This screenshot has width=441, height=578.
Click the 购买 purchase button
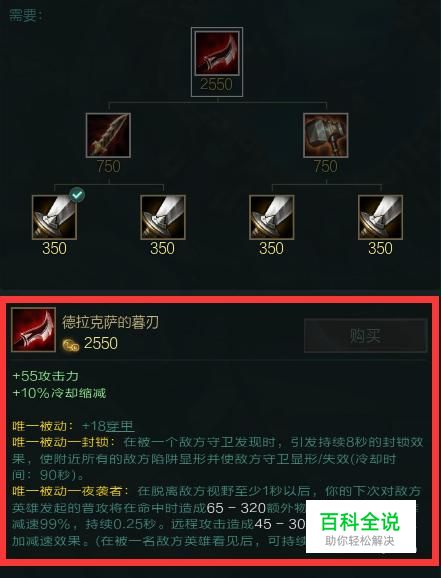tap(365, 336)
